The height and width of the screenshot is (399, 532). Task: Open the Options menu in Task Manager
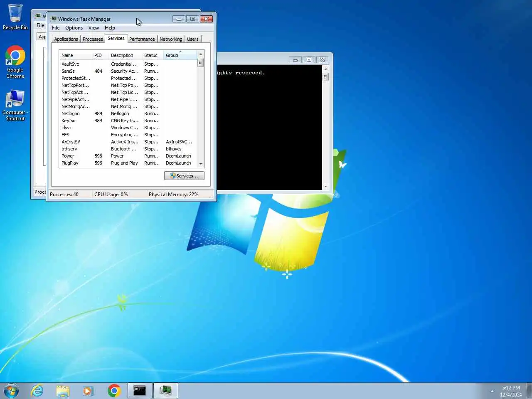tap(74, 28)
